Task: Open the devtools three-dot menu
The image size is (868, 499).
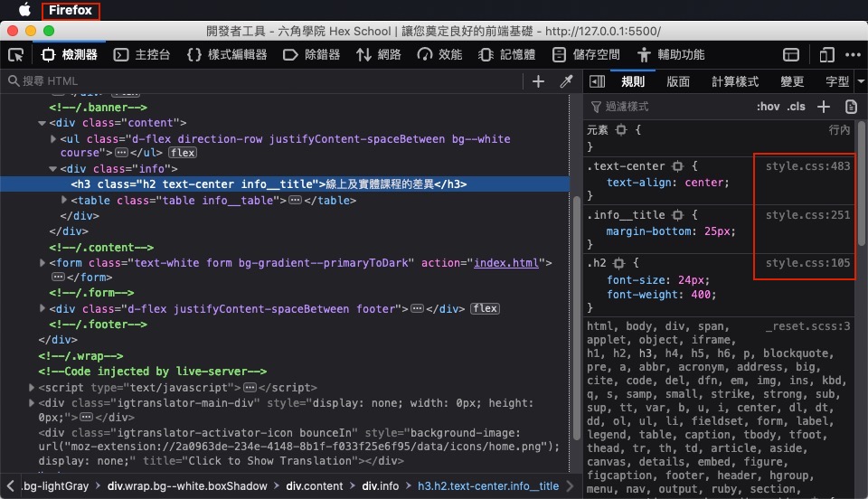Action: pos(853,55)
